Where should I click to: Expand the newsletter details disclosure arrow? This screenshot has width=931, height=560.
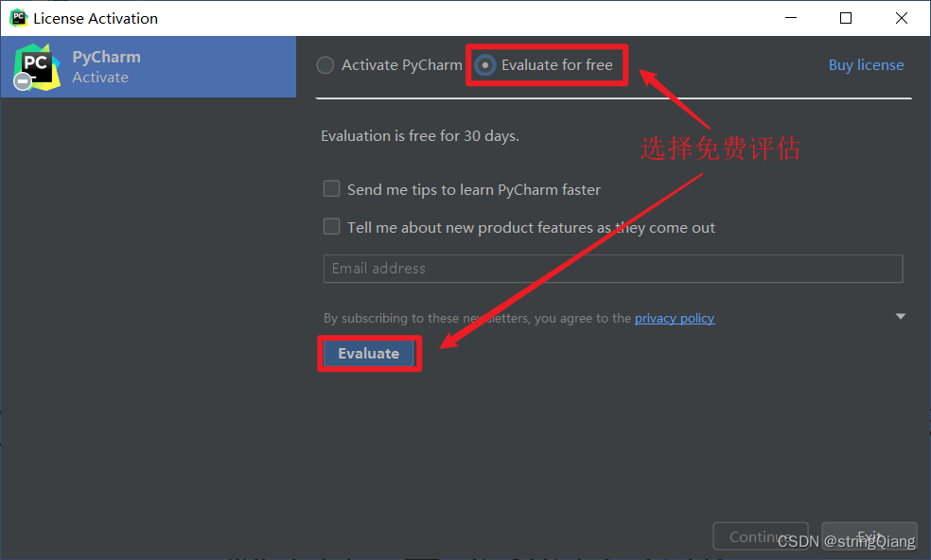click(x=900, y=317)
